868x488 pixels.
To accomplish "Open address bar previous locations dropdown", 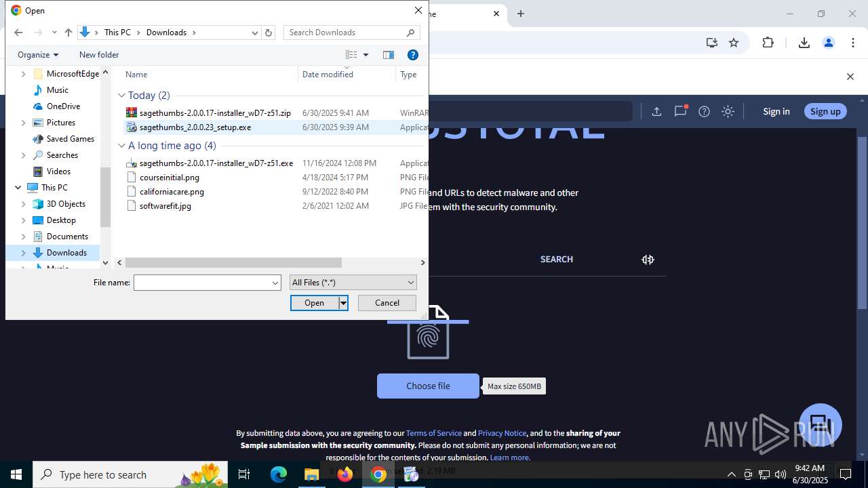I will [x=255, y=33].
